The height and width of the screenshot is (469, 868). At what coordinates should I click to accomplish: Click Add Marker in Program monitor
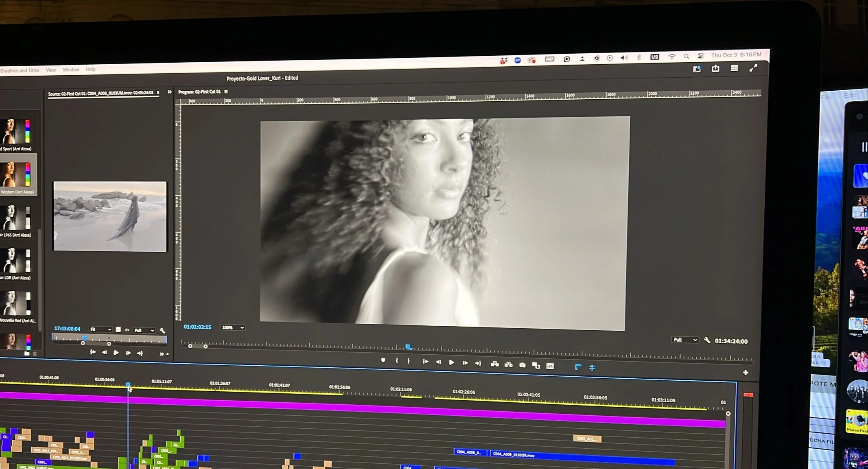click(x=383, y=360)
